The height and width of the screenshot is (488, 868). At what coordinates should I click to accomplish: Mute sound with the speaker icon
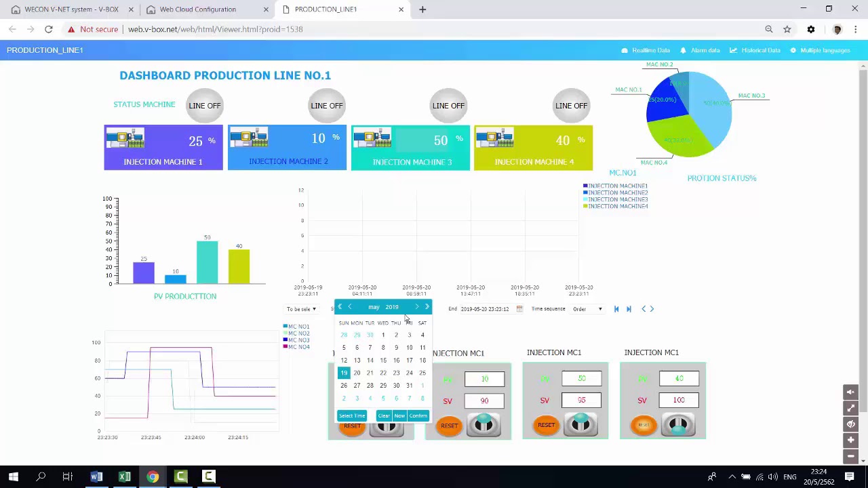coord(850,392)
